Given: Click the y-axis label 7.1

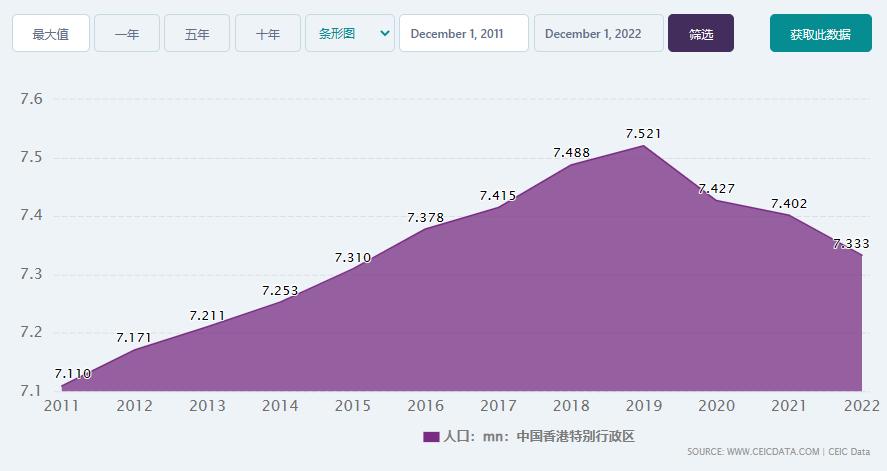Looking at the screenshot, I should point(31,391).
